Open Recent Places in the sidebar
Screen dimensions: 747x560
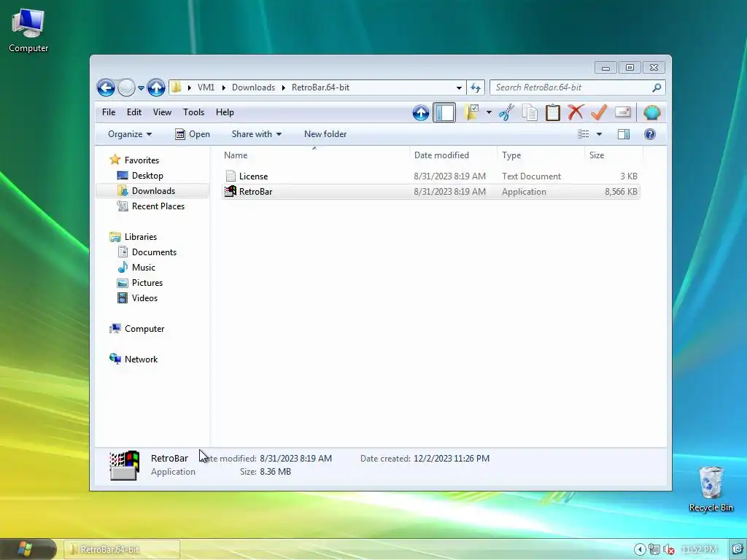(158, 206)
